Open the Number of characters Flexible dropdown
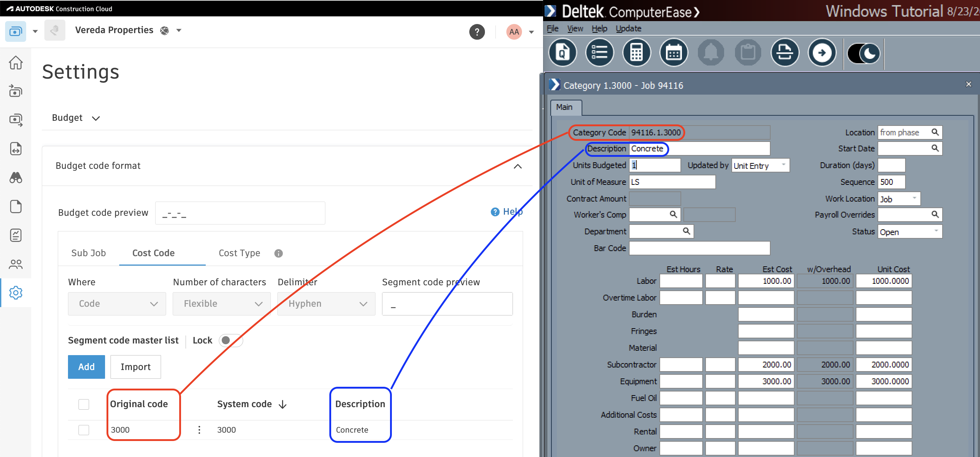The image size is (980, 457). [x=221, y=304]
